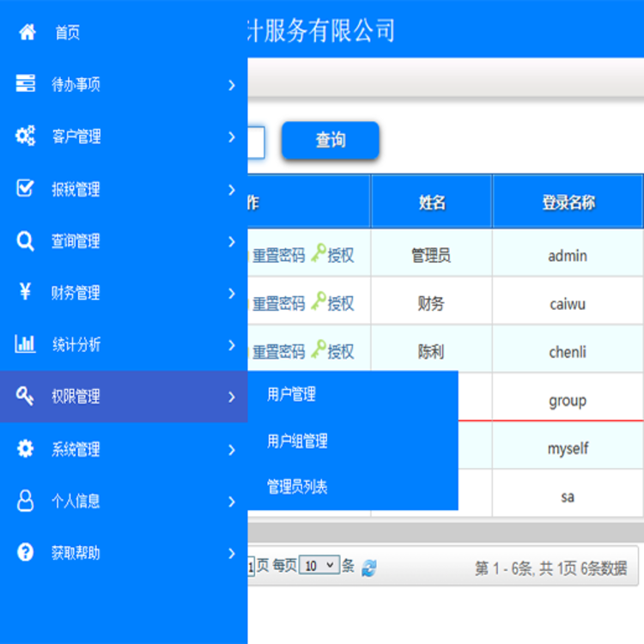Choose 管理员列表 submenu entry
The height and width of the screenshot is (644, 644).
[x=297, y=487]
